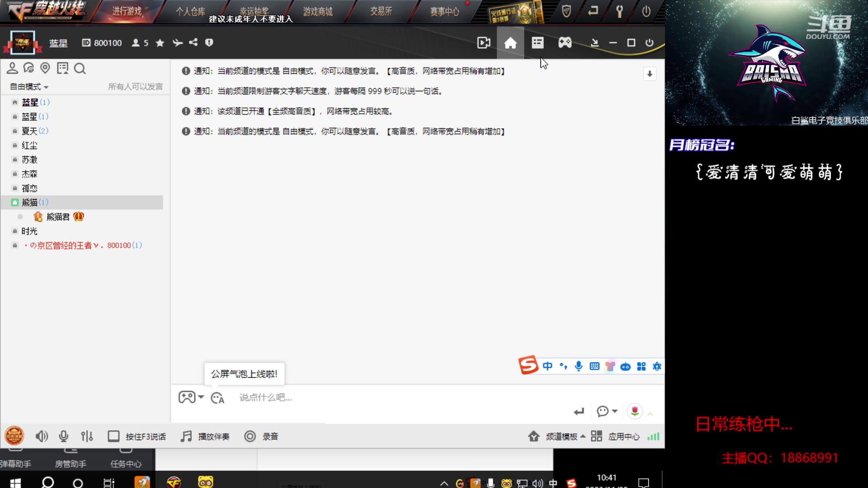The image size is (868, 488).
Task: Open the video live icon
Action: click(x=484, y=43)
